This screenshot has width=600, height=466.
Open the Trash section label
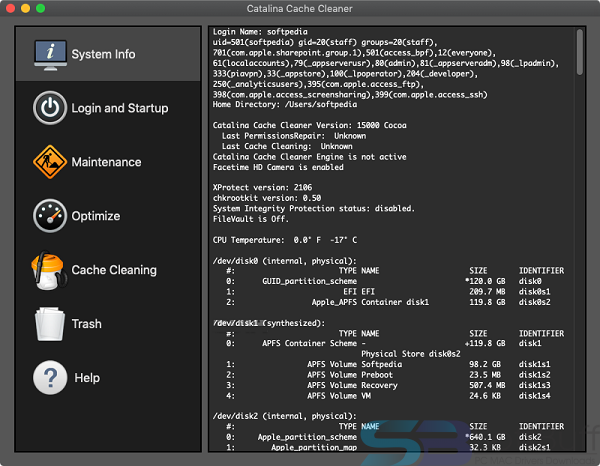(x=87, y=324)
